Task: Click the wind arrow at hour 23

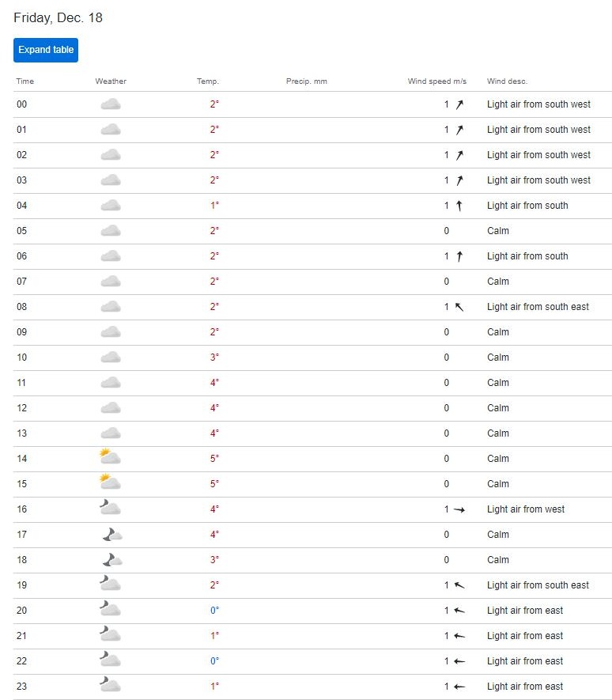Action: click(459, 687)
